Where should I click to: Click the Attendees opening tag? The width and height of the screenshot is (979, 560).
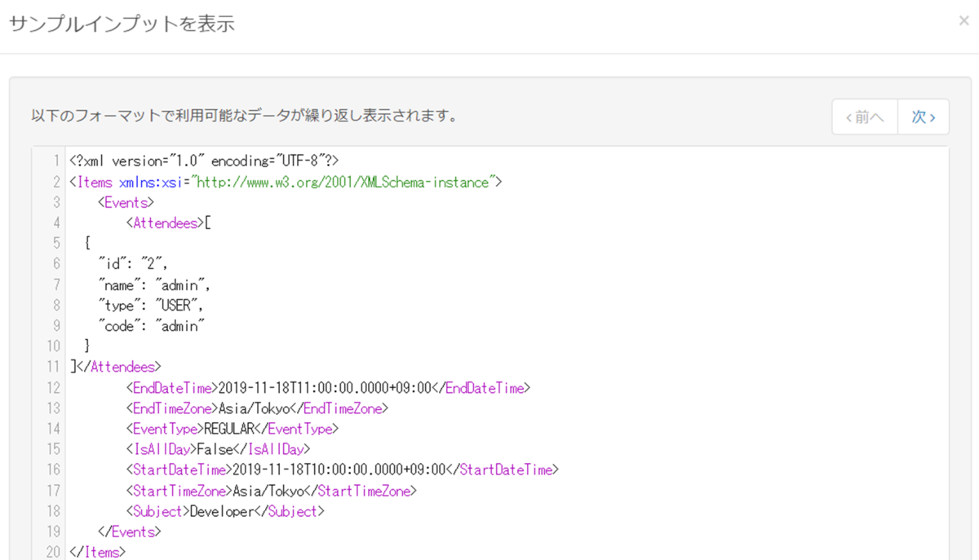click(x=164, y=223)
